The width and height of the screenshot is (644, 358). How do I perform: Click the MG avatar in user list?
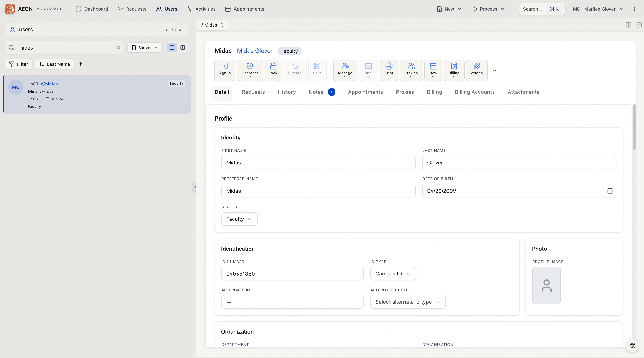coord(16,87)
